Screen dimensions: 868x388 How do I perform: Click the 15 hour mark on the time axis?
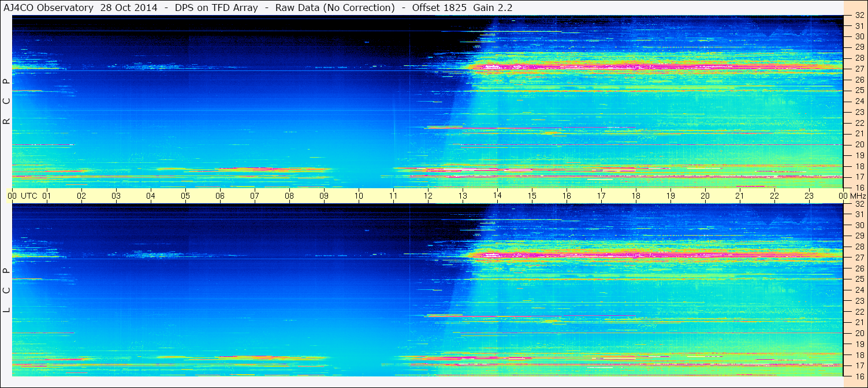[x=532, y=196]
